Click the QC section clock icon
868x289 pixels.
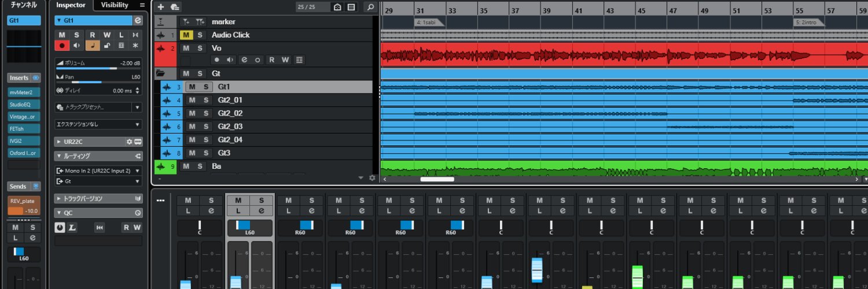coord(138,213)
